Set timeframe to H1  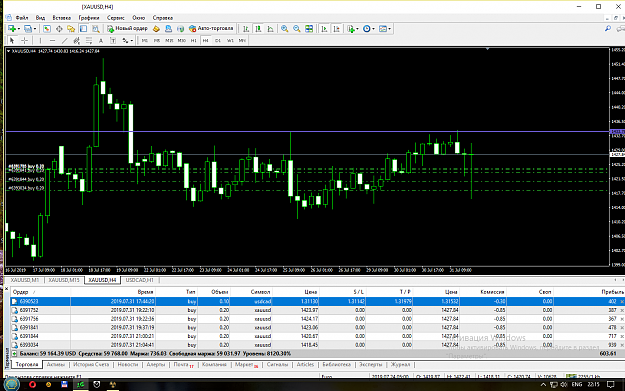tap(194, 40)
